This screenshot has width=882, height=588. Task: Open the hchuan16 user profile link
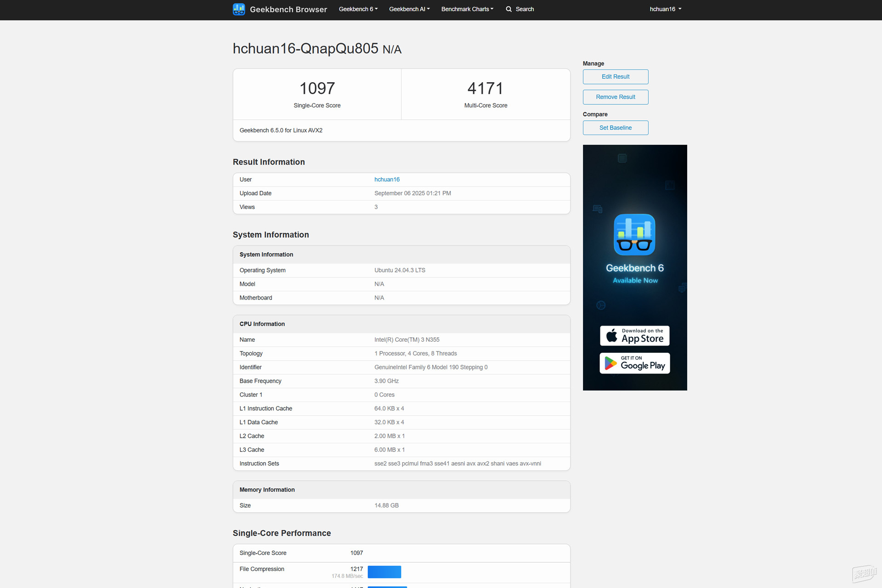point(387,180)
